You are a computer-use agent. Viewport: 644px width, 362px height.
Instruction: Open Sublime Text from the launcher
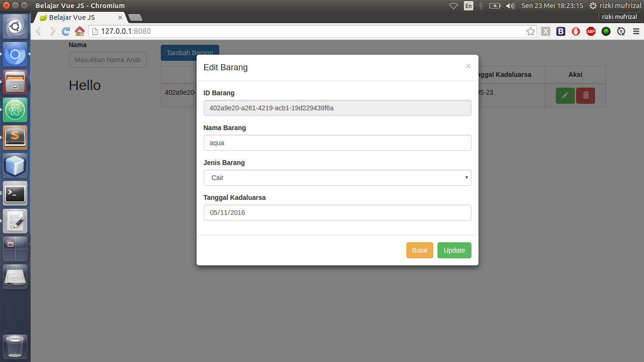click(x=15, y=138)
